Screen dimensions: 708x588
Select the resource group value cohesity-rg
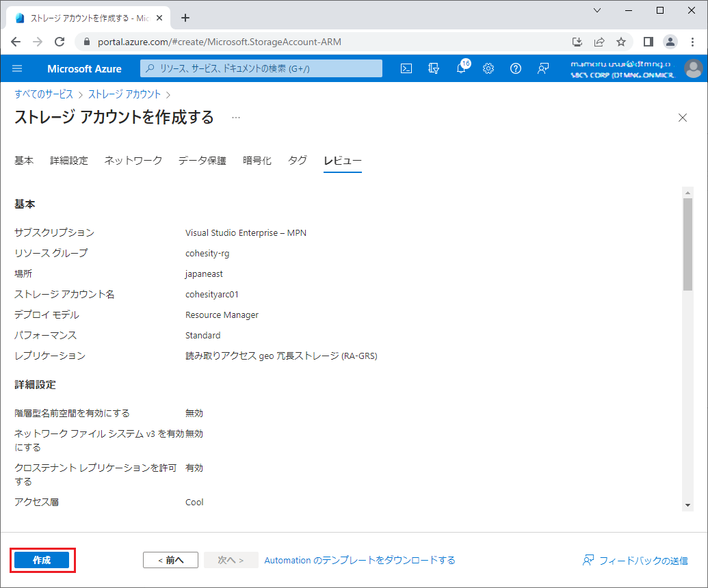[207, 253]
